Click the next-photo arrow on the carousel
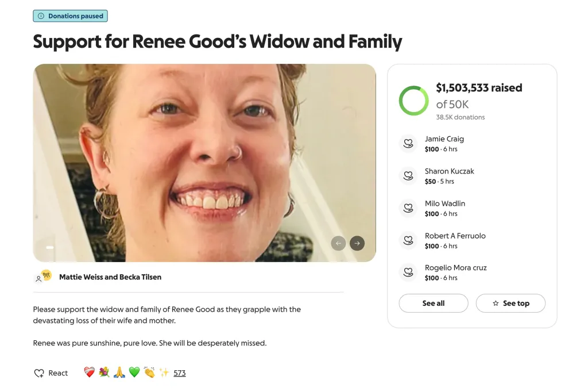The width and height of the screenshot is (588, 392). tap(357, 243)
